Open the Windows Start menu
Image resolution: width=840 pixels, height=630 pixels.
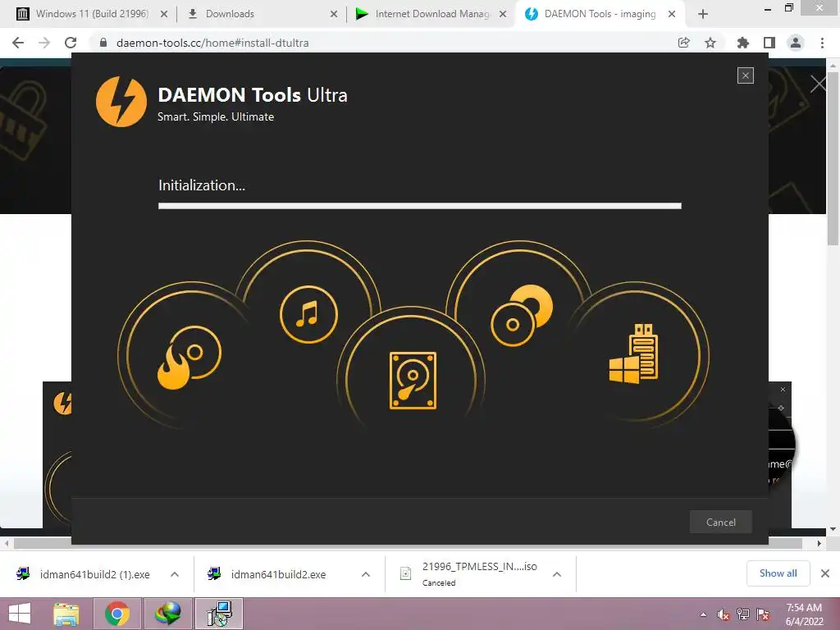[x=20, y=614]
